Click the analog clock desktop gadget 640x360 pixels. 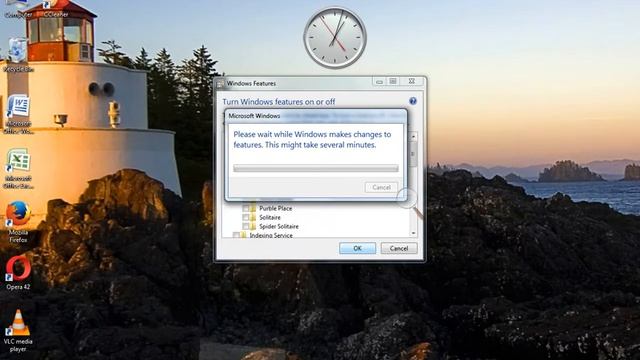click(x=335, y=38)
